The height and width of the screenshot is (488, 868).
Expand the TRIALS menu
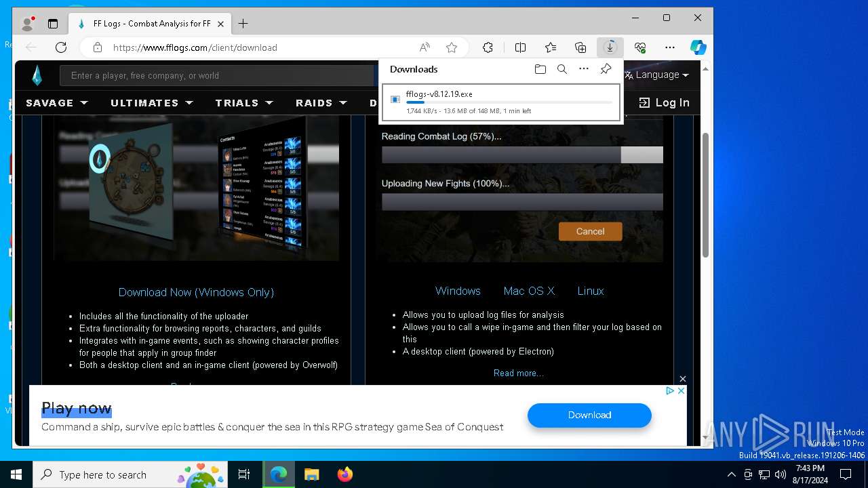click(x=244, y=103)
